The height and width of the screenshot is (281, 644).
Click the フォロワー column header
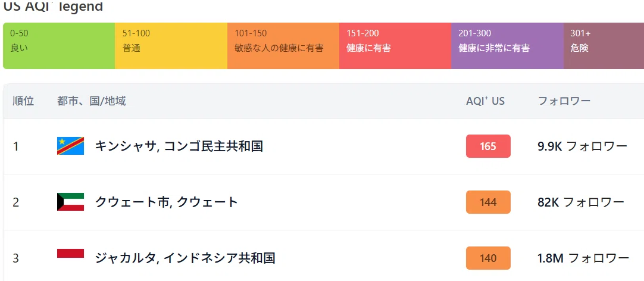click(564, 101)
